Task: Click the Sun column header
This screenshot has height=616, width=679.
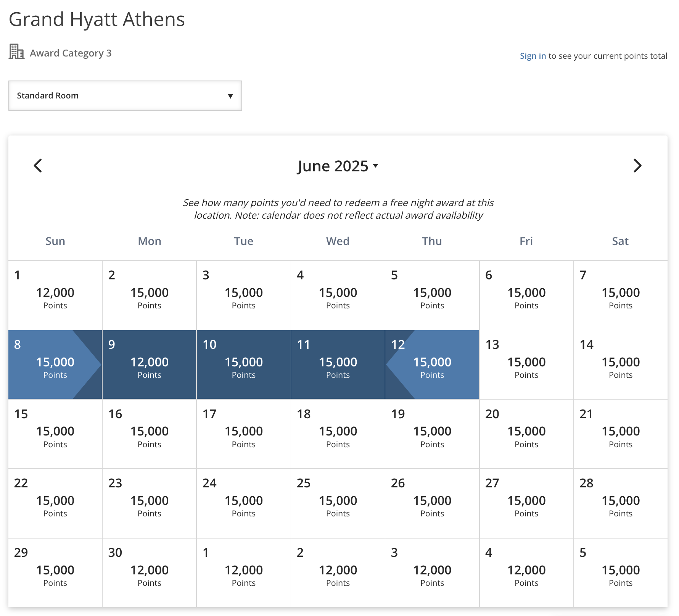Action: [x=55, y=241]
